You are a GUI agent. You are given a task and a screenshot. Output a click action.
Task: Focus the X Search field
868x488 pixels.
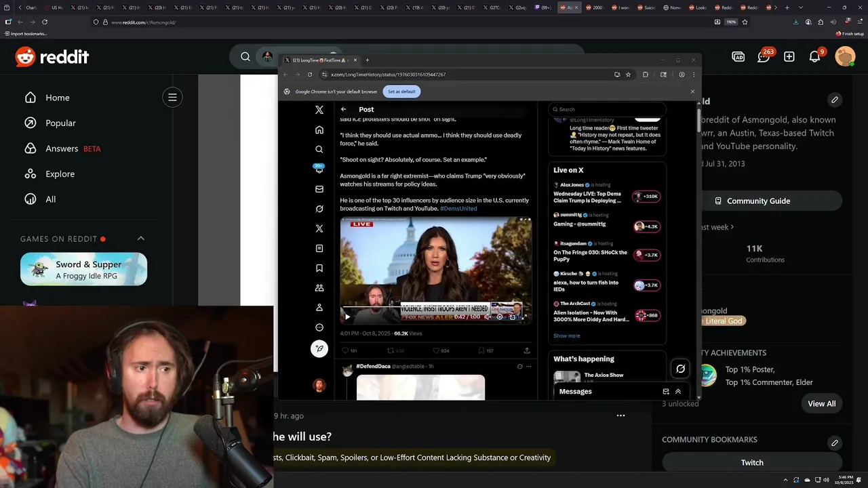coord(607,109)
